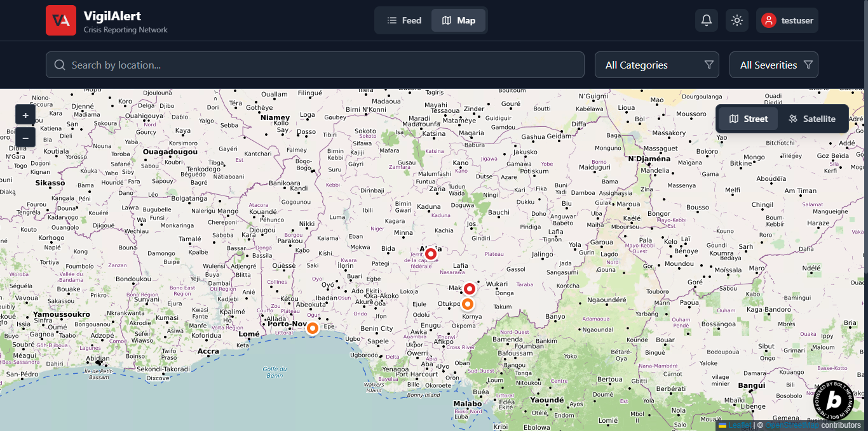Image resolution: width=868 pixels, height=431 pixels.
Task: Zoom out the map with minus button
Action: (25, 137)
